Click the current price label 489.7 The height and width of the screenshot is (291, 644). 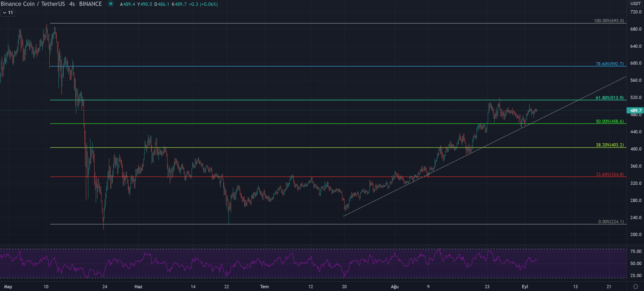tap(635, 110)
